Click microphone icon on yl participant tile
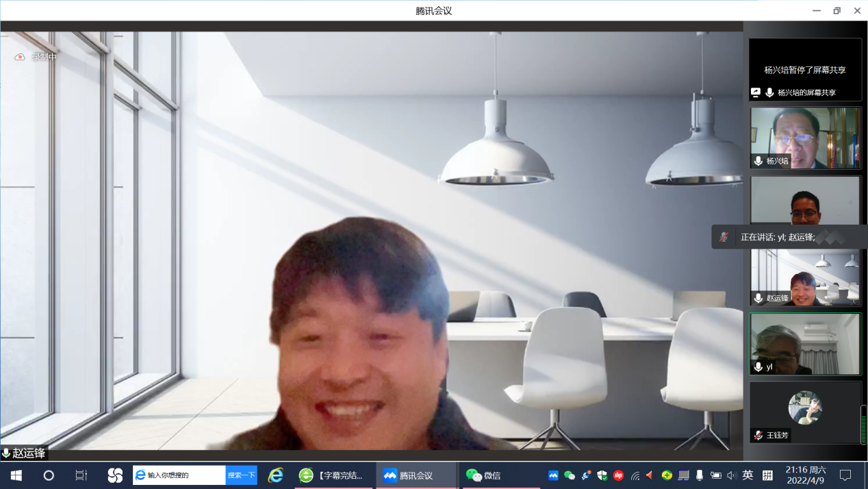The height and width of the screenshot is (489, 868). [x=758, y=367]
